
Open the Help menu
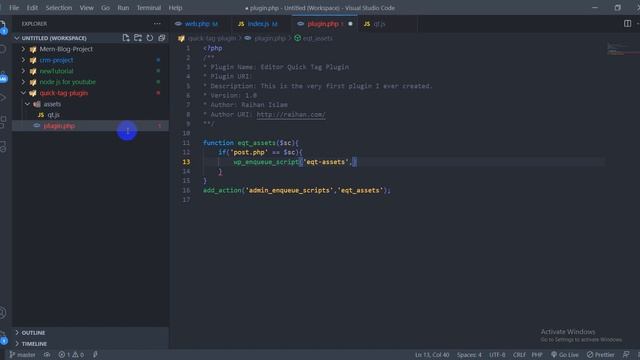coord(176,8)
